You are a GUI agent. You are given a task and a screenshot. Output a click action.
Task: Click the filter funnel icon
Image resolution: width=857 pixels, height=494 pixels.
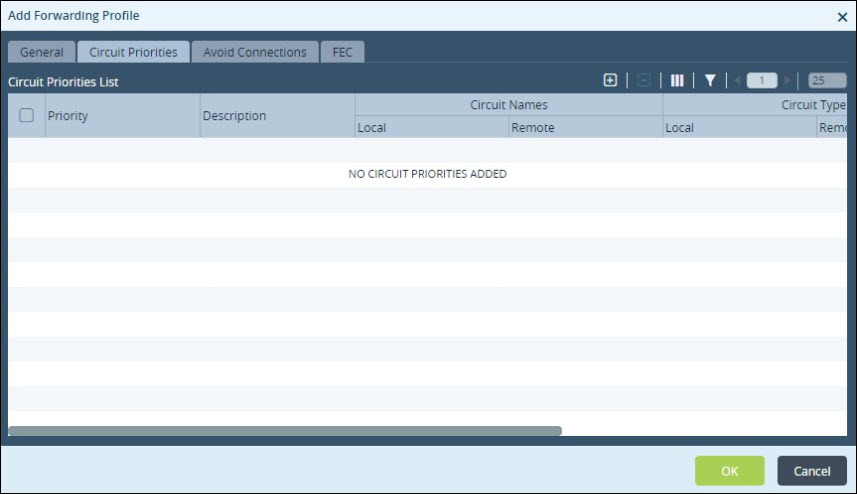coord(710,80)
